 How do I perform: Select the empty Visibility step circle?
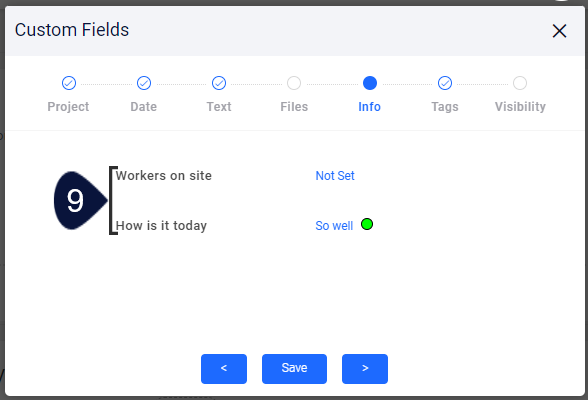(x=520, y=83)
